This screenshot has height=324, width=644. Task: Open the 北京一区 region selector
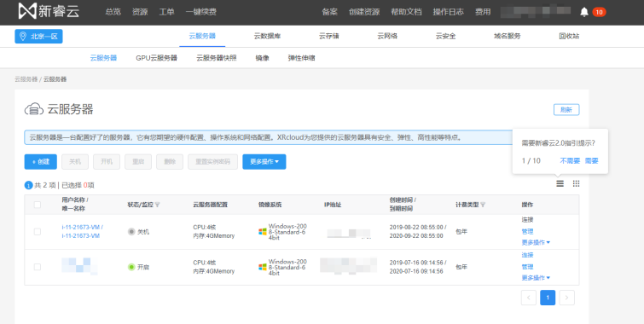click(38, 36)
